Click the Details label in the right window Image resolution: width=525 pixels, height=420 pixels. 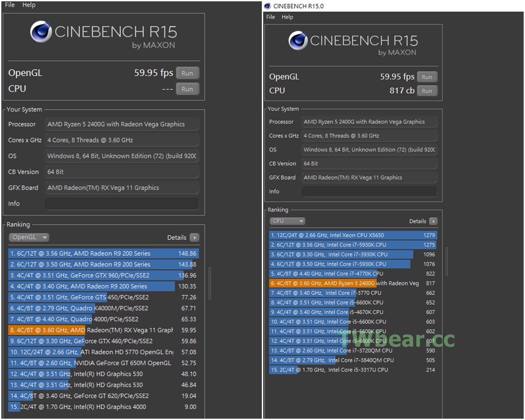(417, 221)
